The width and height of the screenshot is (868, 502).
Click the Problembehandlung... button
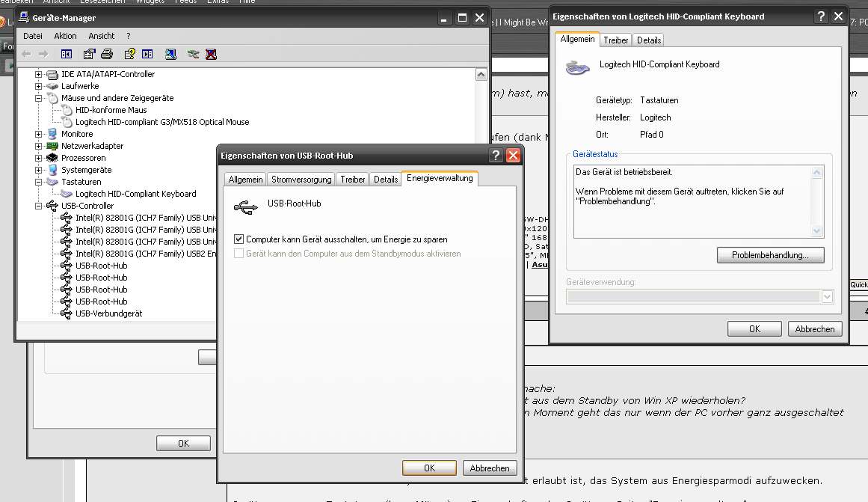770,255
